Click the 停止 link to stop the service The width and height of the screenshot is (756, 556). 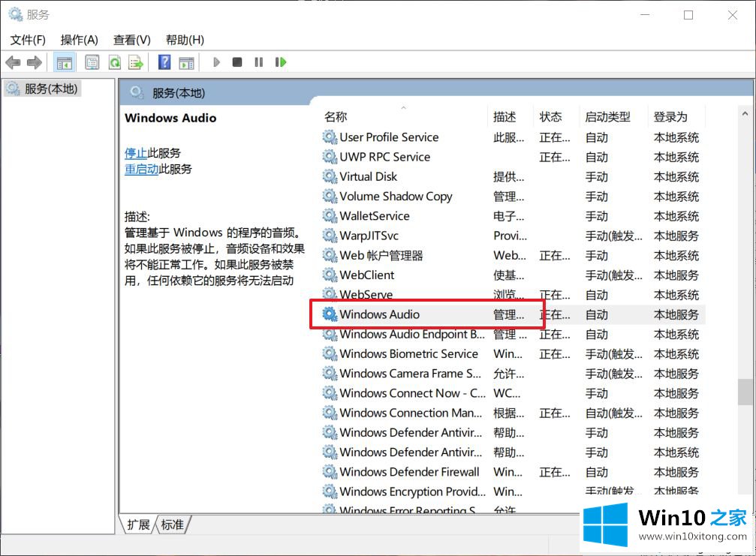135,153
